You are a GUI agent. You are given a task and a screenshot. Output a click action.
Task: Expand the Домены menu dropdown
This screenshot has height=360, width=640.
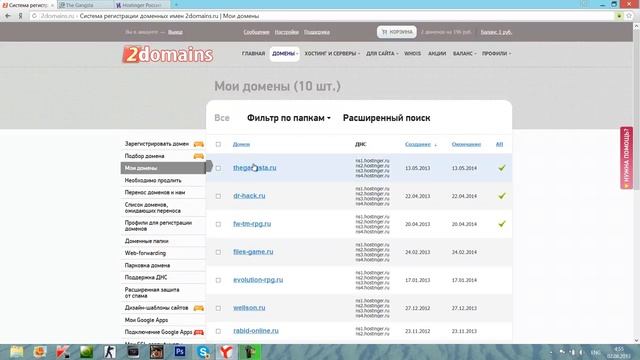pyautogui.click(x=284, y=53)
